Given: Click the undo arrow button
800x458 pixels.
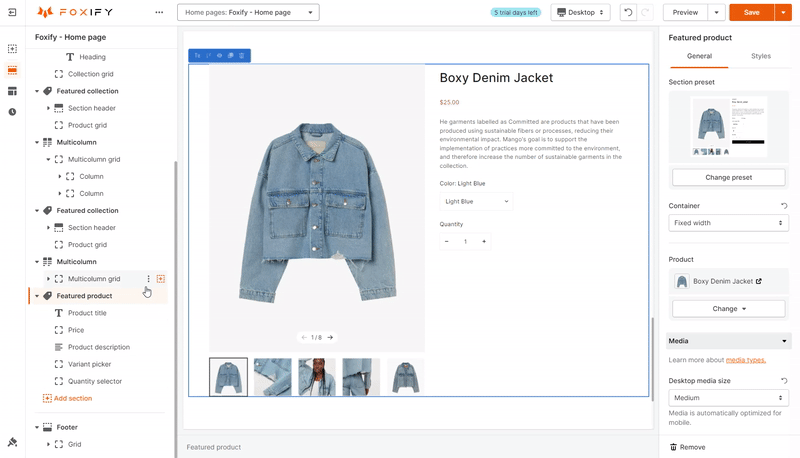Looking at the screenshot, I should coord(628,12).
